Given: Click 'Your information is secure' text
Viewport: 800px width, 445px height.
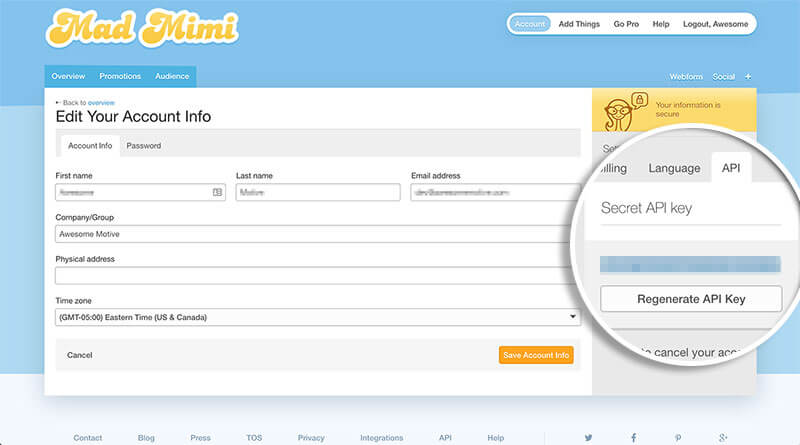Looking at the screenshot, I should click(687, 109).
